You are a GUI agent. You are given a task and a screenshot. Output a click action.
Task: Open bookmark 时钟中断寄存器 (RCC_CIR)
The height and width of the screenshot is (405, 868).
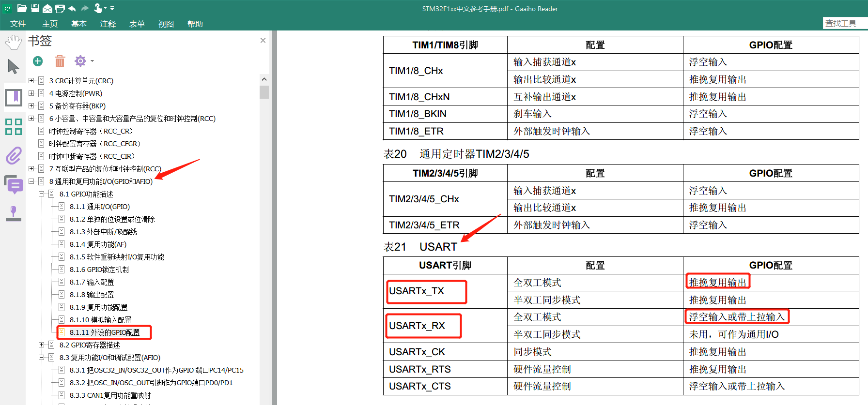point(92,156)
